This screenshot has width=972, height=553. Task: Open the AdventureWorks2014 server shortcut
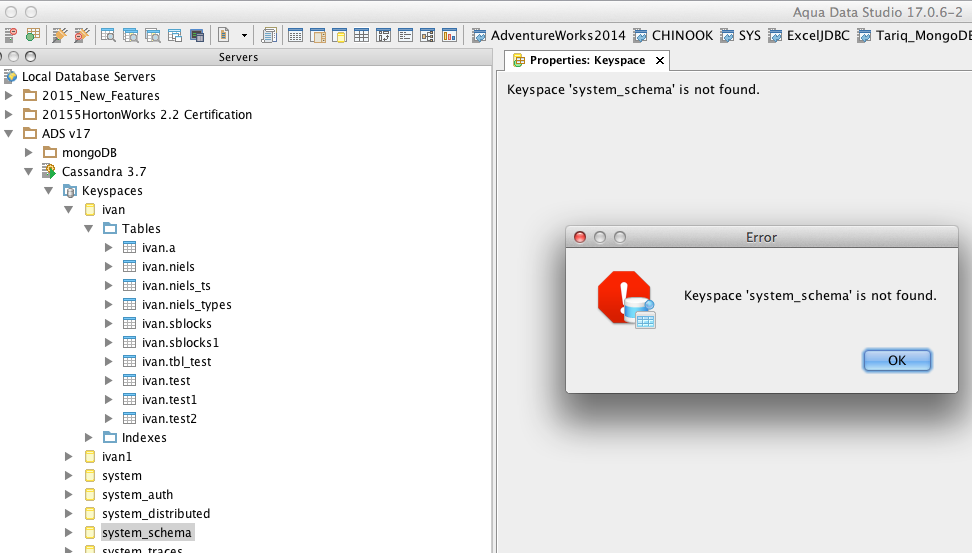(x=549, y=35)
